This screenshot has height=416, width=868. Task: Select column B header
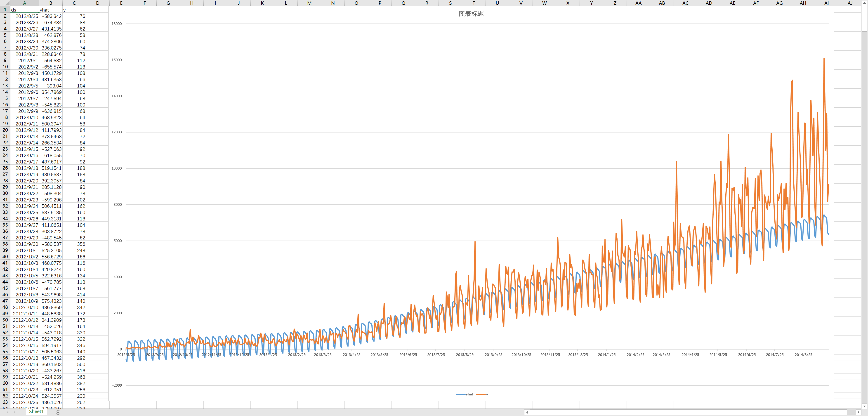point(51,3)
